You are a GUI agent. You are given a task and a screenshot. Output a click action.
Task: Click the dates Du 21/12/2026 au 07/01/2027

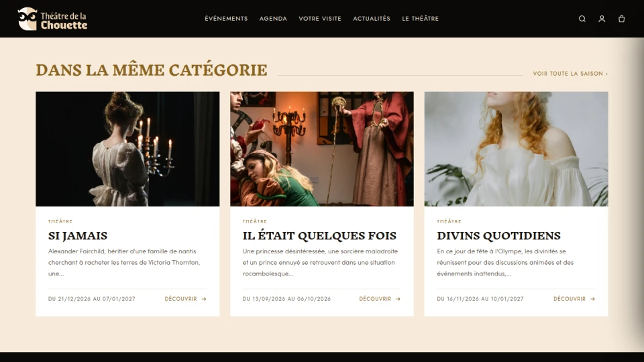pyautogui.click(x=92, y=299)
